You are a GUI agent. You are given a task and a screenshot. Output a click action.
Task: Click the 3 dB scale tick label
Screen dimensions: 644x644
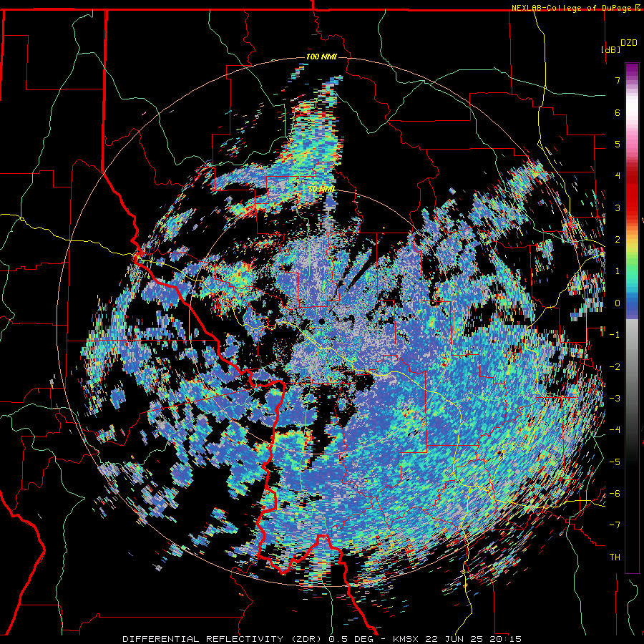(x=618, y=208)
